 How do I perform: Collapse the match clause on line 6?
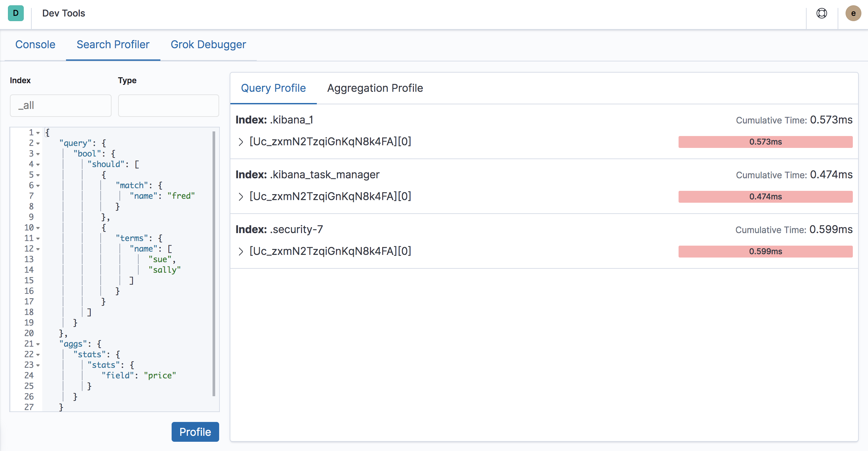[38, 186]
